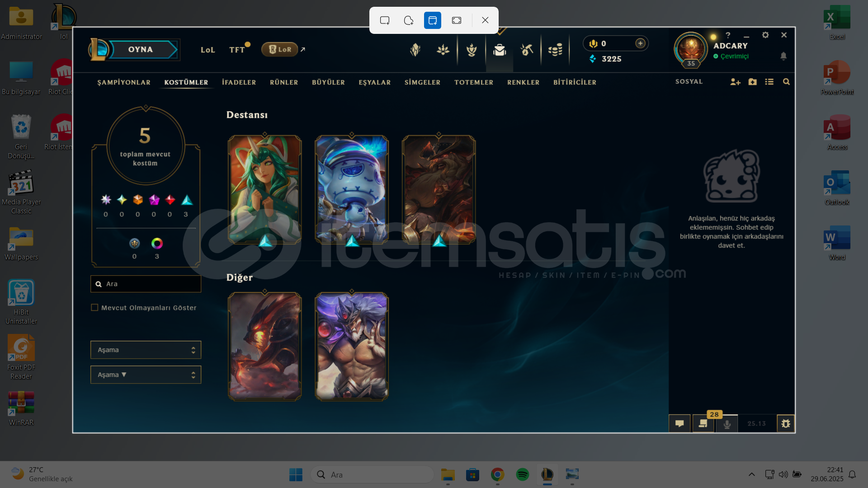This screenshot has height=488, width=868.
Task: Click the bug report icon
Action: point(786,424)
